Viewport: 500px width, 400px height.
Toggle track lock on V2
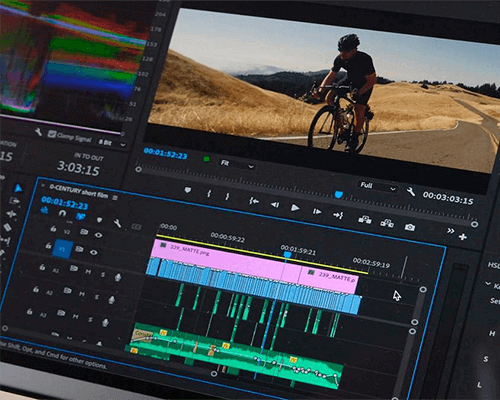click(53, 229)
